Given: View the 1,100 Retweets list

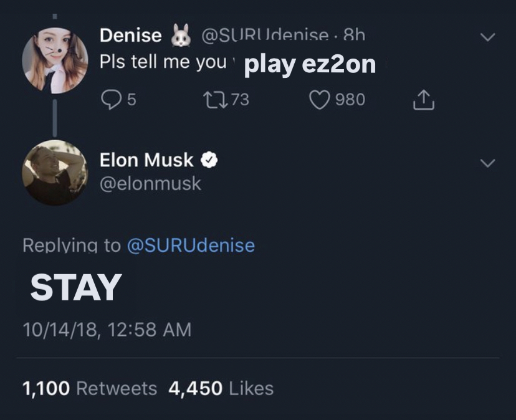Looking at the screenshot, I should (x=89, y=389).
